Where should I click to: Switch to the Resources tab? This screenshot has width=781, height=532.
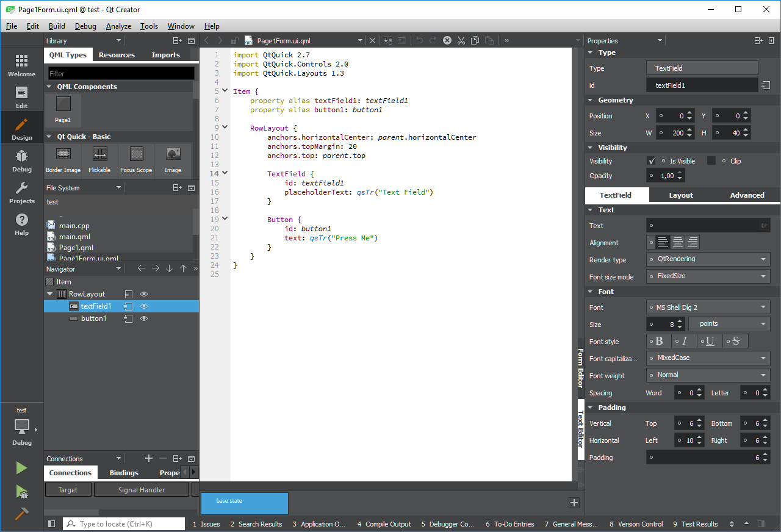[x=117, y=55]
